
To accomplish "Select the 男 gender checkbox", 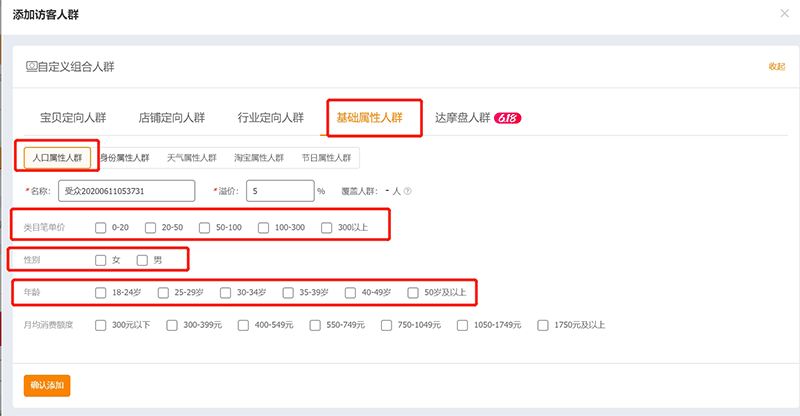I will [142, 260].
